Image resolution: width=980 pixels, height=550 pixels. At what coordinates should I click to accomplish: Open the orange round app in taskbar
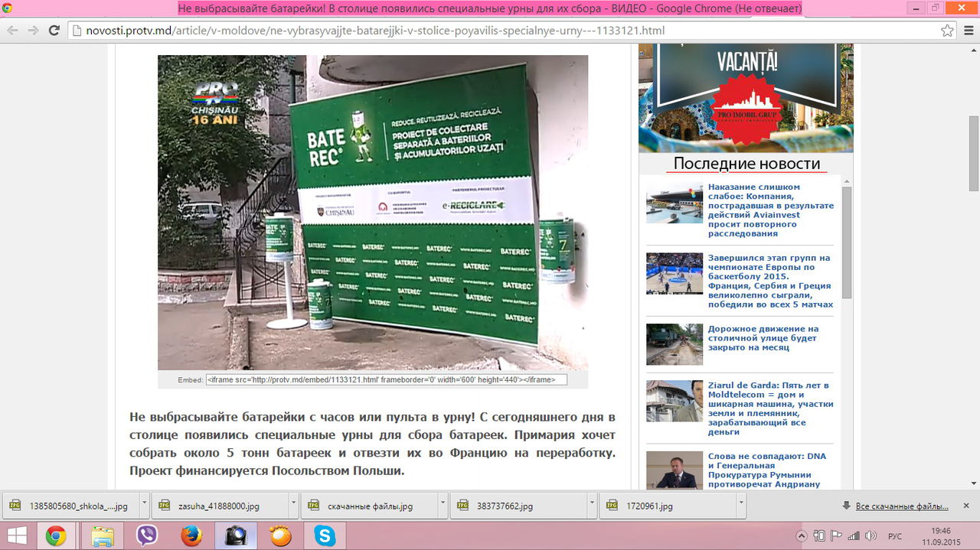tap(280, 535)
